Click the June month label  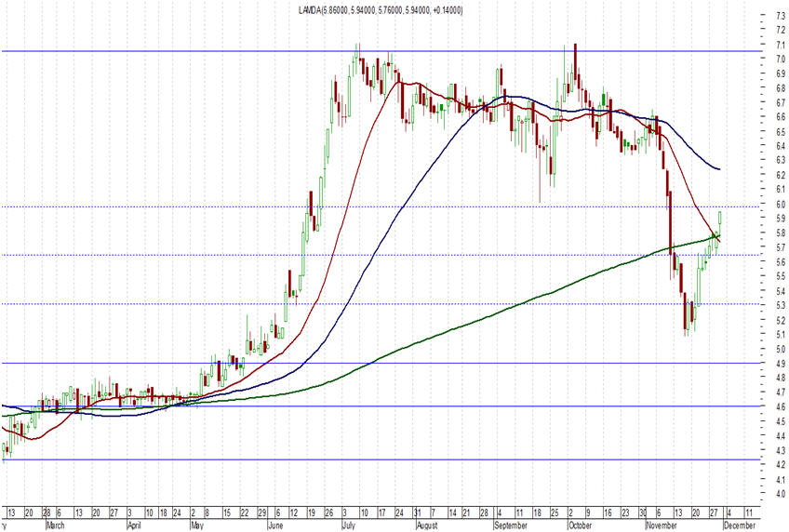(275, 525)
